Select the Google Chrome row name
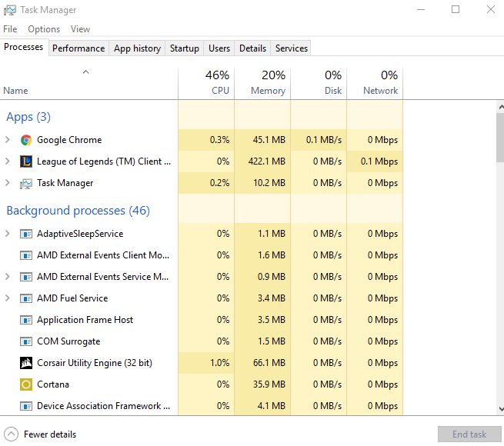504x446 pixels. [69, 140]
